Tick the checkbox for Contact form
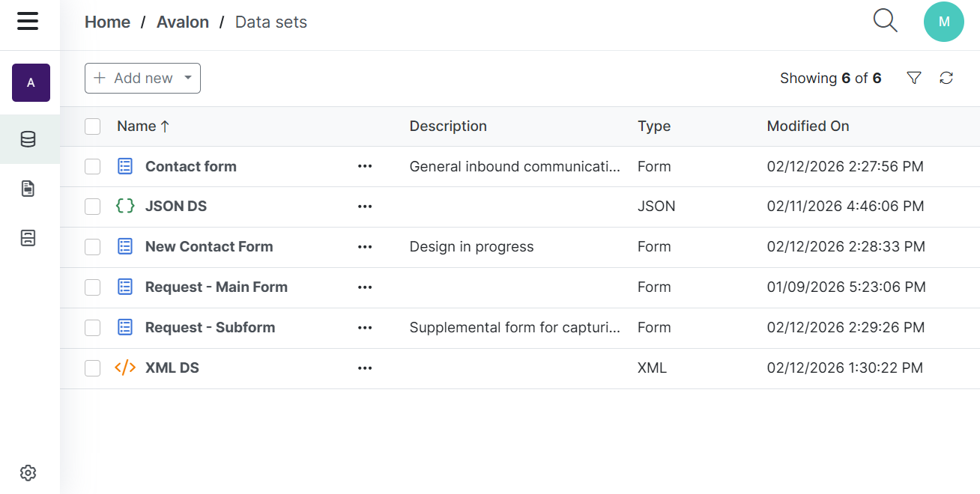The height and width of the screenshot is (494, 980). 93,167
